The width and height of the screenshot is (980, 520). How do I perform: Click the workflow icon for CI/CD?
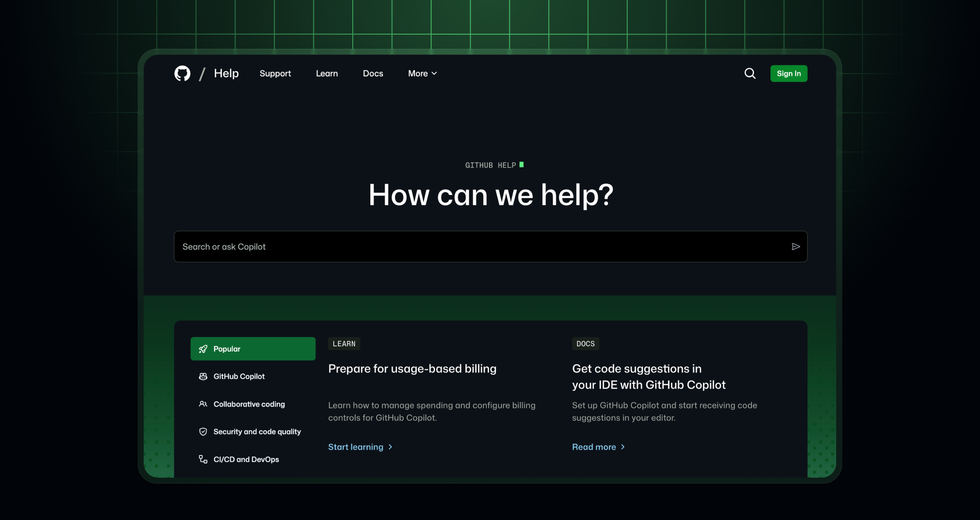click(203, 459)
